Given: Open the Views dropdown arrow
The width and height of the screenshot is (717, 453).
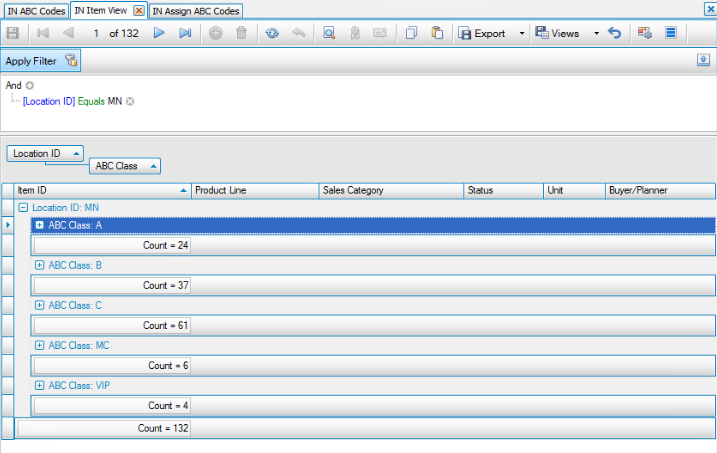Looking at the screenshot, I should 596,33.
